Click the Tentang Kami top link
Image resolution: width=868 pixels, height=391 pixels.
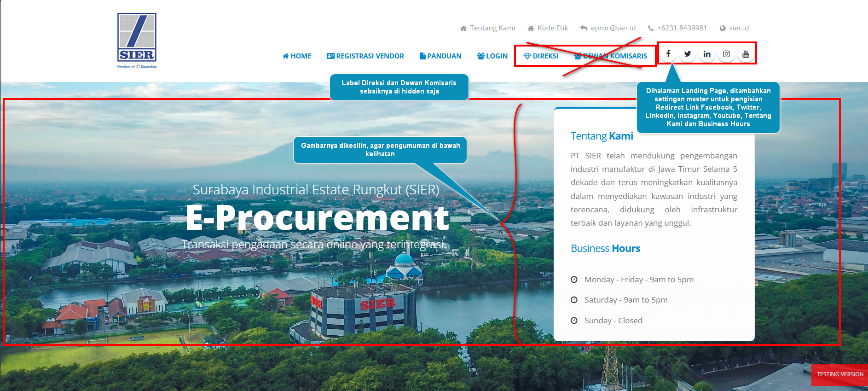pos(488,28)
